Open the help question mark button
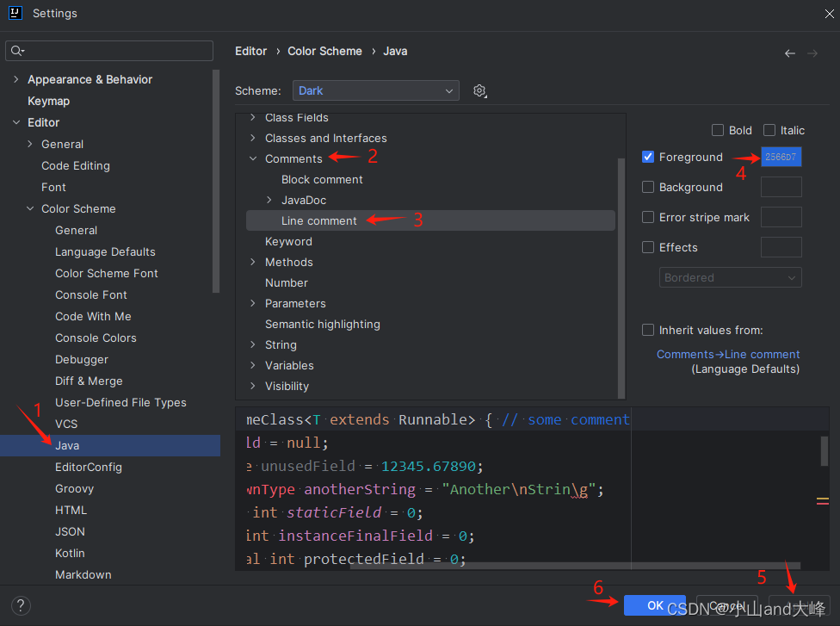This screenshot has height=626, width=840. click(21, 605)
